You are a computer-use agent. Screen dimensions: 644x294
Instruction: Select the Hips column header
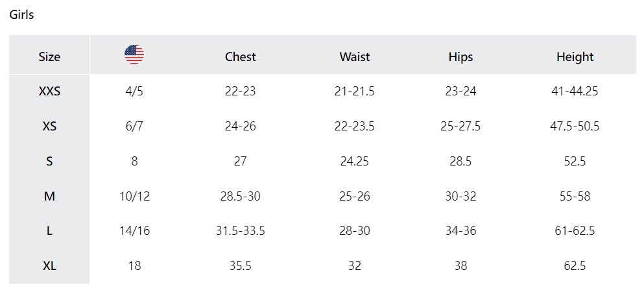coord(460,57)
